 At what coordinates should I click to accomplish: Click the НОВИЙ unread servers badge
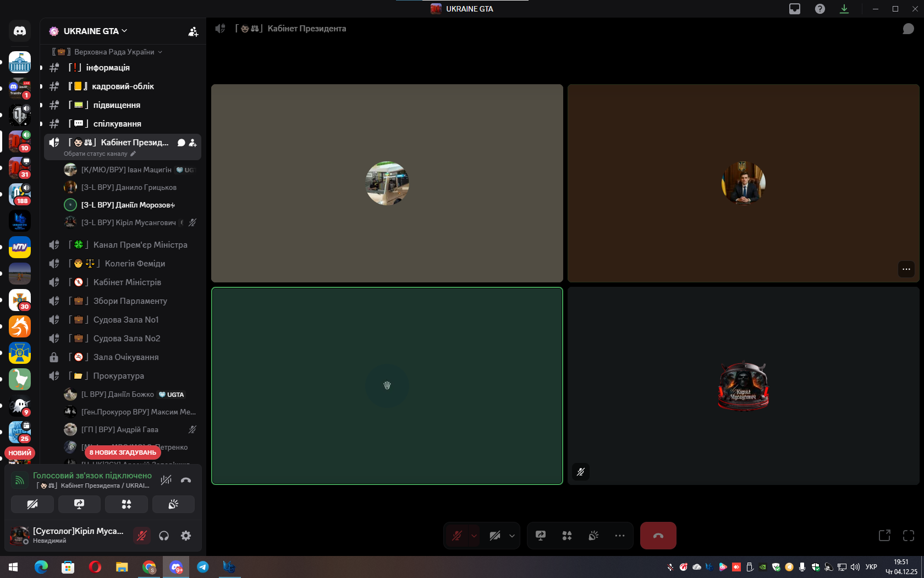20,453
